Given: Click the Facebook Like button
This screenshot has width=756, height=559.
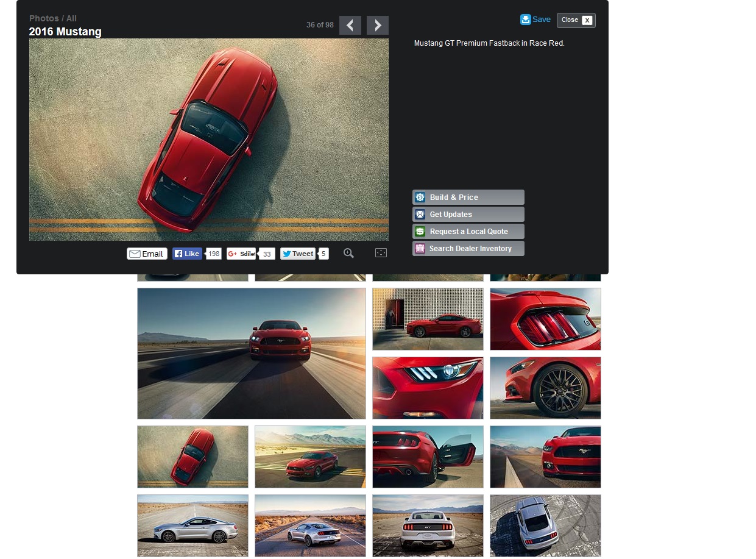Looking at the screenshot, I should (187, 254).
